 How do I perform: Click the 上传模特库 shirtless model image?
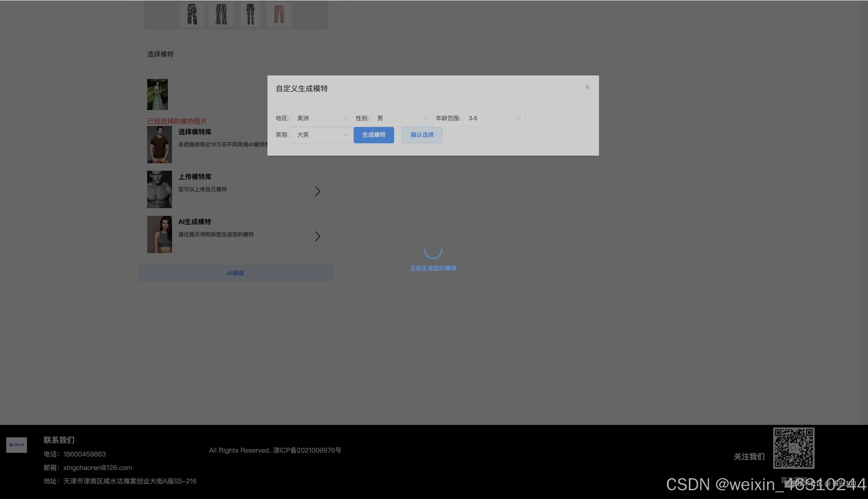tap(159, 189)
